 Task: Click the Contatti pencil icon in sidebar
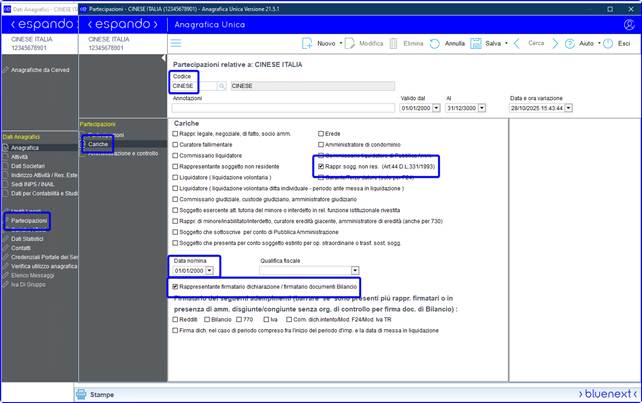click(5, 248)
